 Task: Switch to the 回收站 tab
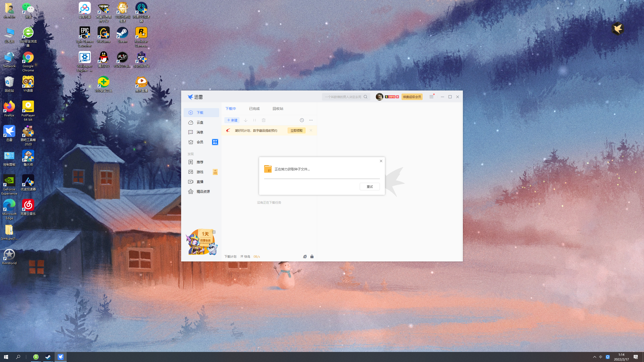click(278, 109)
